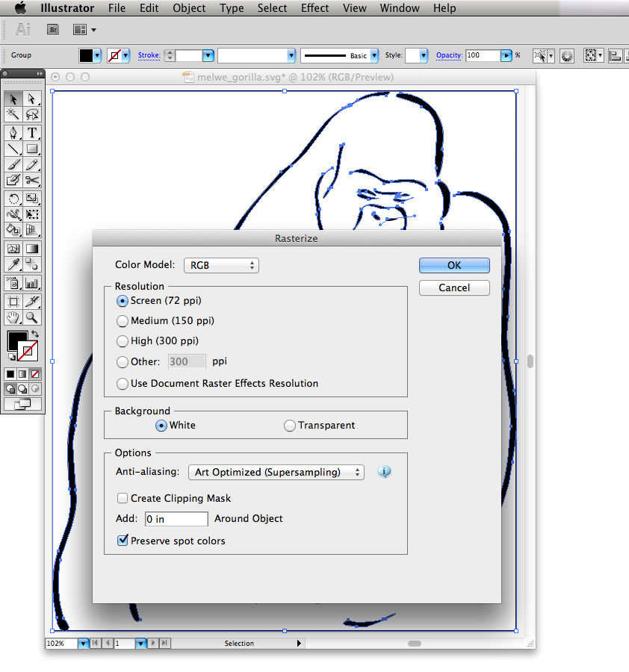
Task: Set background to Transparent
Action: point(290,425)
